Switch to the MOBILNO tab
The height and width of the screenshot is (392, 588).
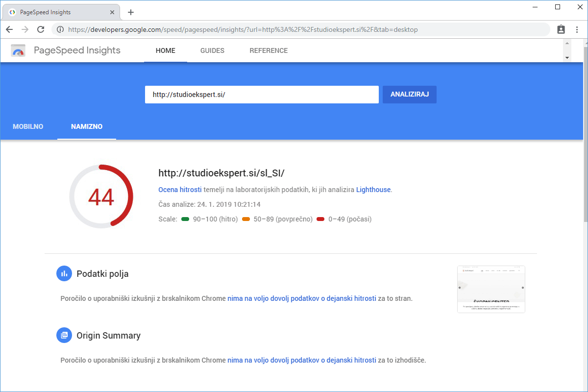point(28,126)
